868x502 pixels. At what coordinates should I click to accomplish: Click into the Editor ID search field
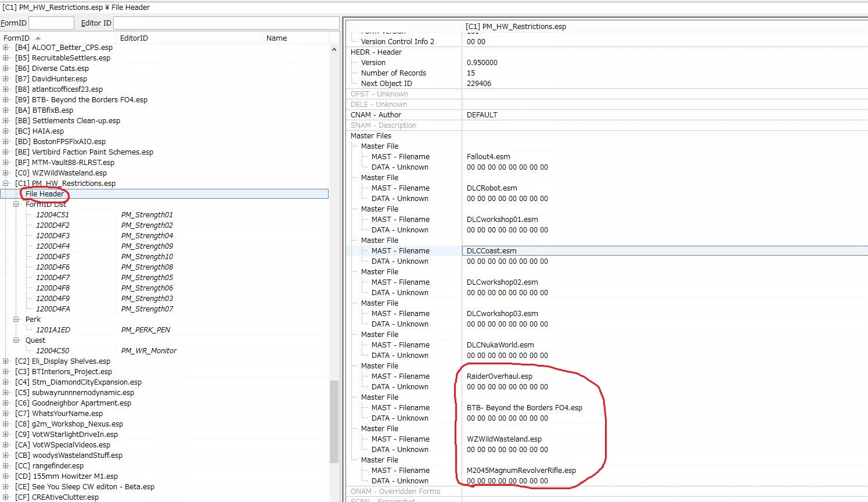[226, 23]
